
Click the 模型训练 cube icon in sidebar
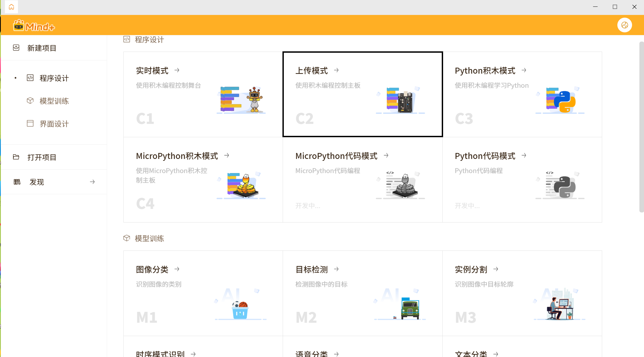click(x=30, y=101)
